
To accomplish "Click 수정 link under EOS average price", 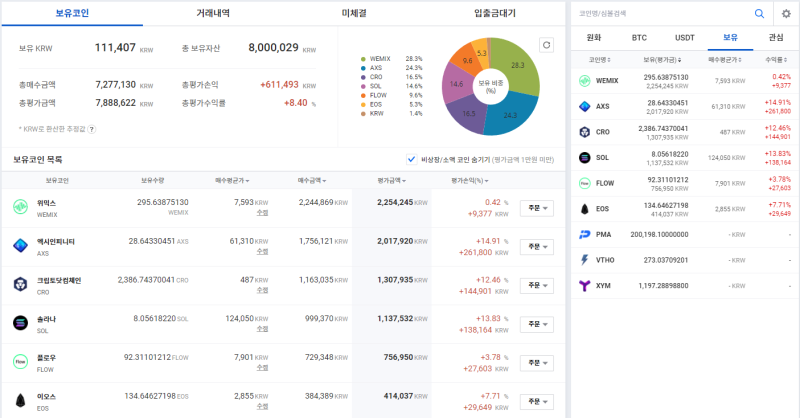I will pos(262,407).
